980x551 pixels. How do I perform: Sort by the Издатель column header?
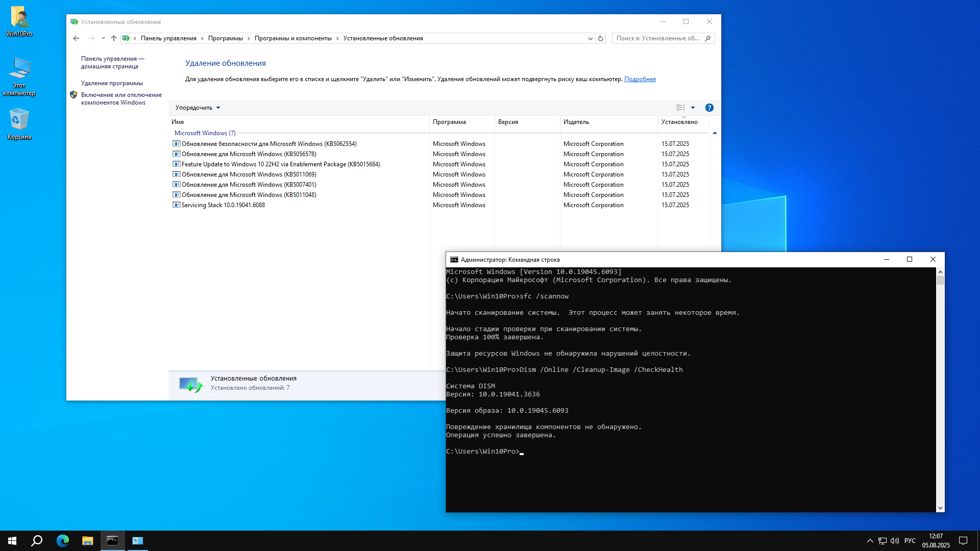point(609,122)
